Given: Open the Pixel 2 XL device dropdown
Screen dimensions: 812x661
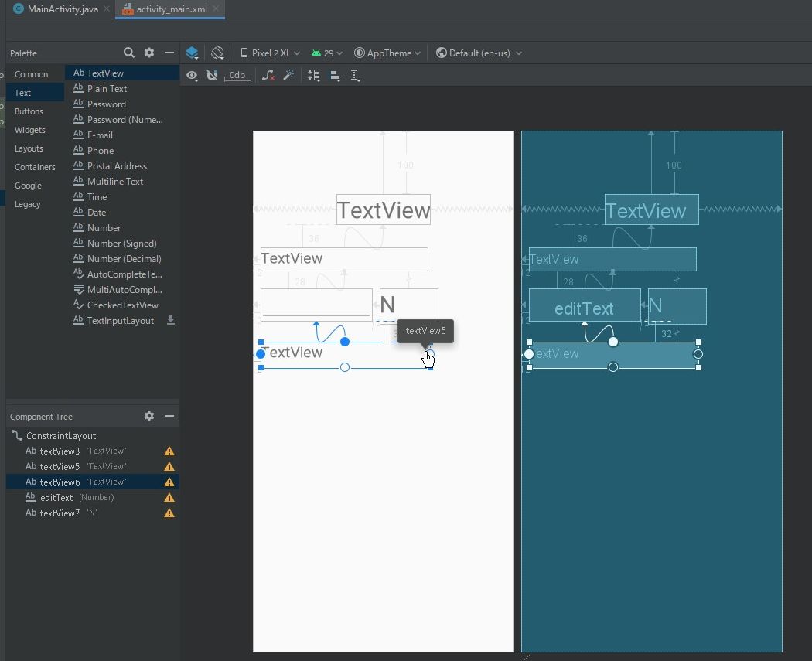Looking at the screenshot, I should (x=269, y=53).
